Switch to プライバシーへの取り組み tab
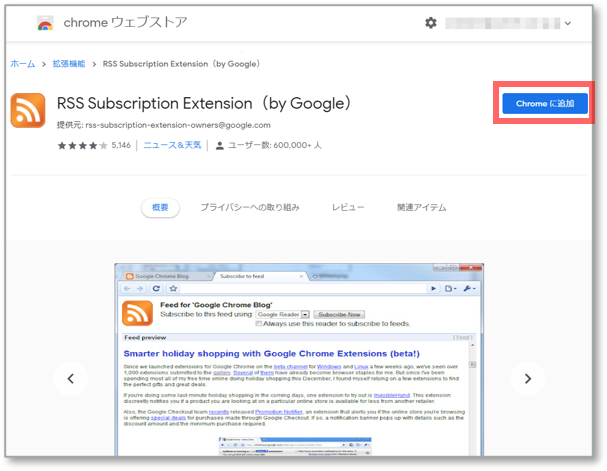Screen dimensions: 607x471 tap(250, 207)
